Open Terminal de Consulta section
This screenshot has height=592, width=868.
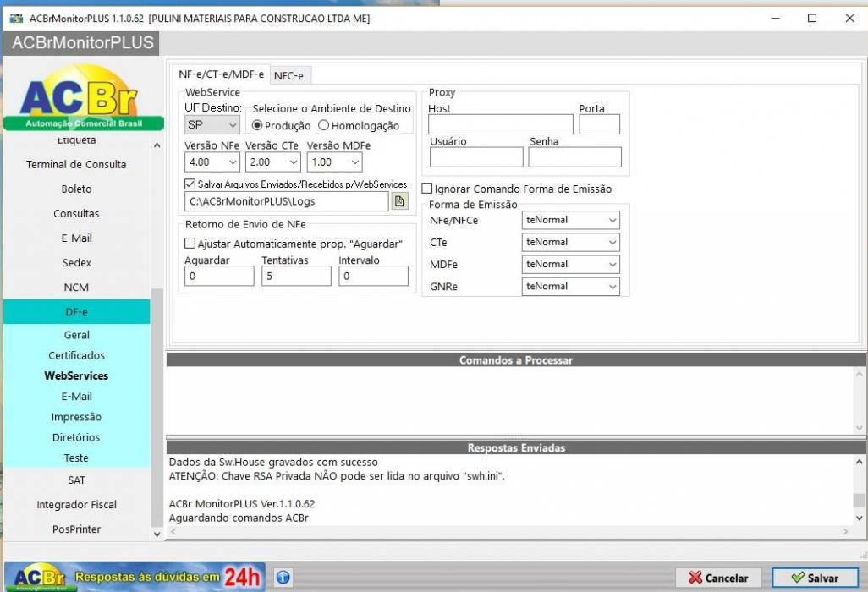tap(76, 164)
